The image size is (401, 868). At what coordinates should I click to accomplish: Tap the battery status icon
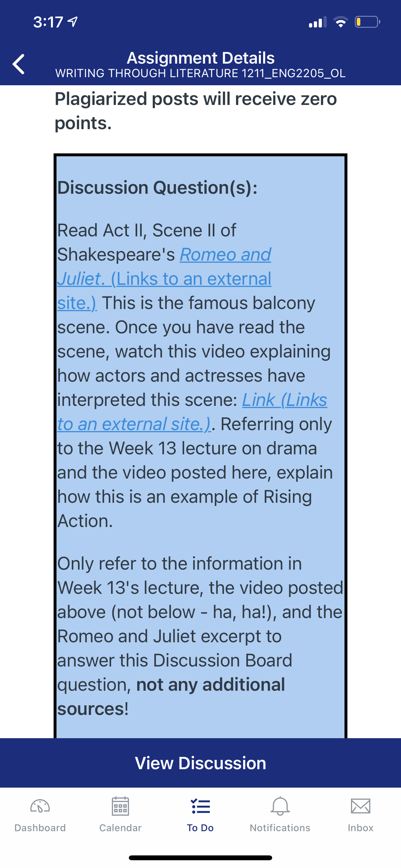367,22
